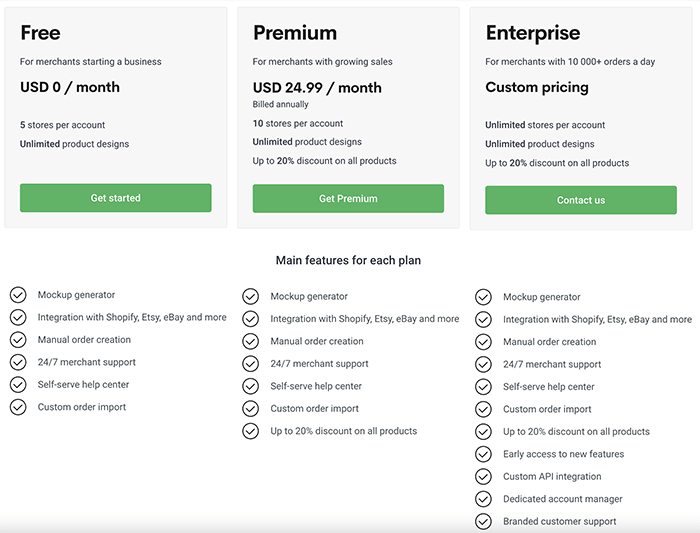
Task: Click checkmark next to Branded customer support
Action: [483, 521]
